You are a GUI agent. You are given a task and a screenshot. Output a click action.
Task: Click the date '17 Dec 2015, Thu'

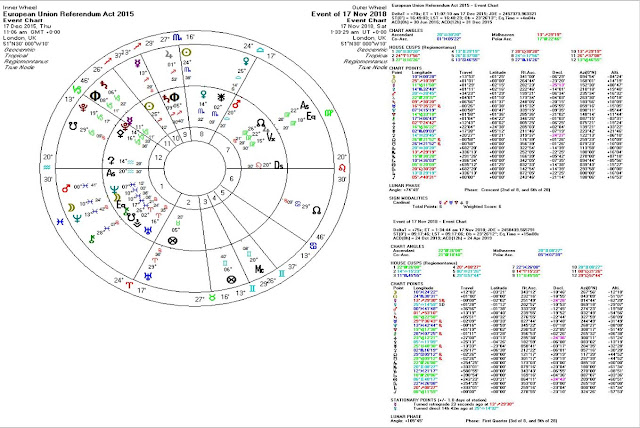pyautogui.click(x=27, y=26)
